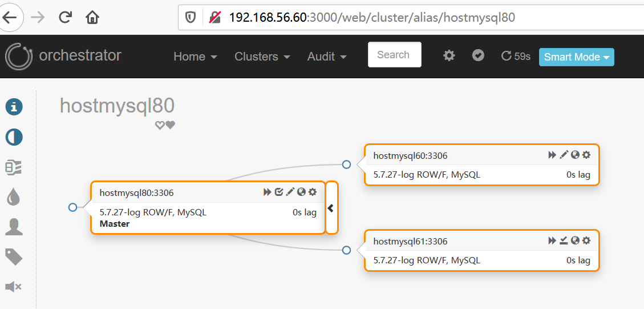Click the orchestrator brand text
This screenshot has width=644, height=309.
80,55
